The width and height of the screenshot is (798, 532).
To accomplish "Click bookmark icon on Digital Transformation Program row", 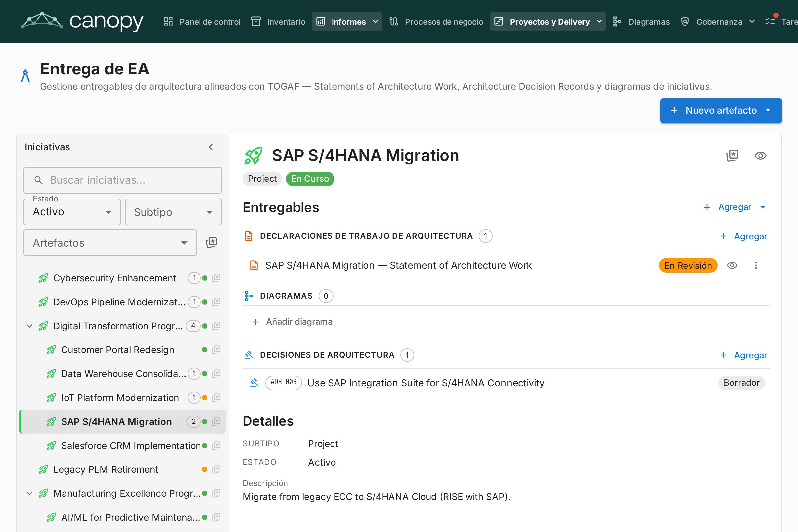I will click(216, 326).
